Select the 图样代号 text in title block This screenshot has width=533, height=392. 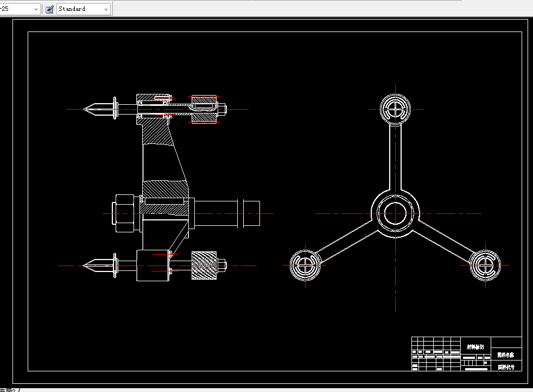click(x=506, y=367)
